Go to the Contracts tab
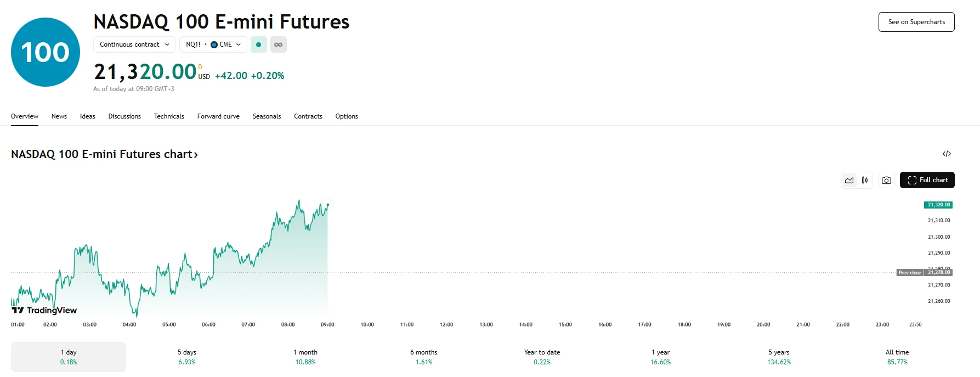980x377 pixels. (308, 116)
